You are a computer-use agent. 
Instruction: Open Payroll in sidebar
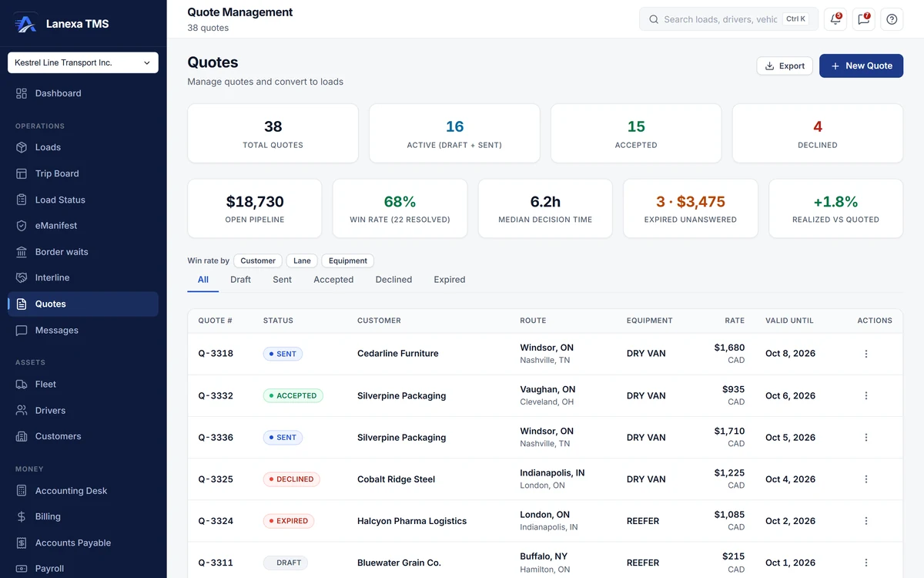point(83,569)
